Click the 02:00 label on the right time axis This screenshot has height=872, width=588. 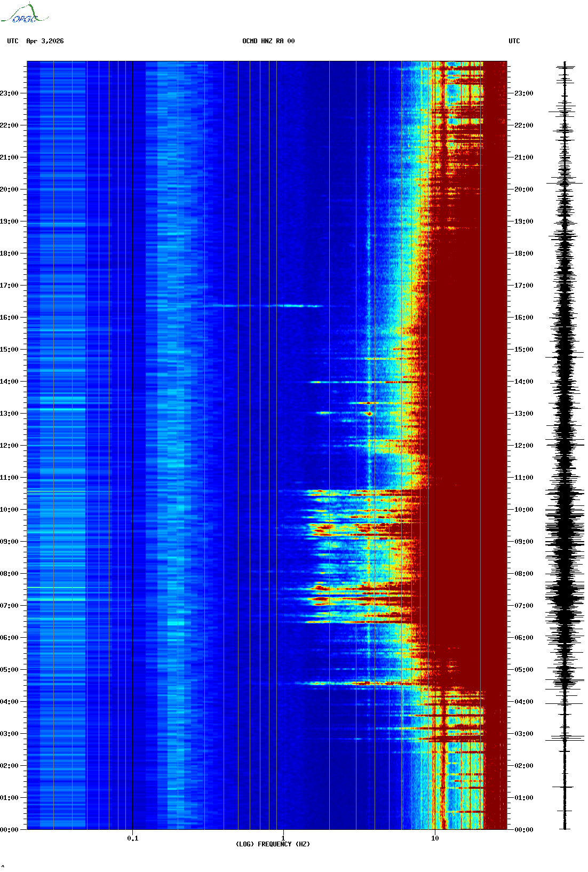523,766
